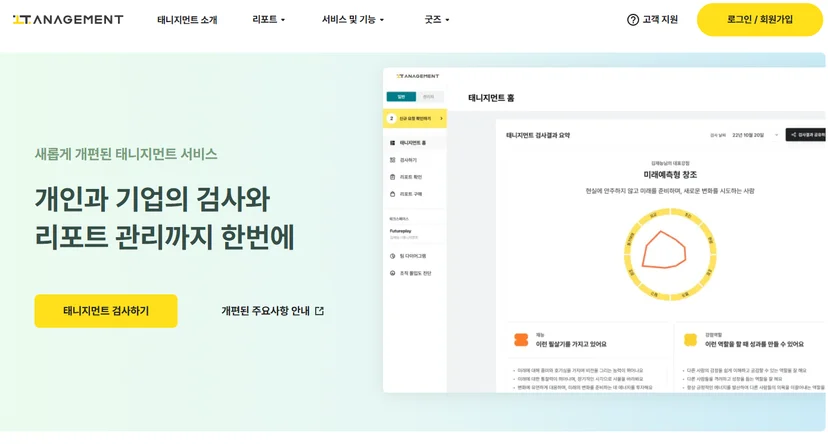Screen dimensions: 828x444
Task: Click the 미래예측형 창조 result title
Action: [670, 175]
